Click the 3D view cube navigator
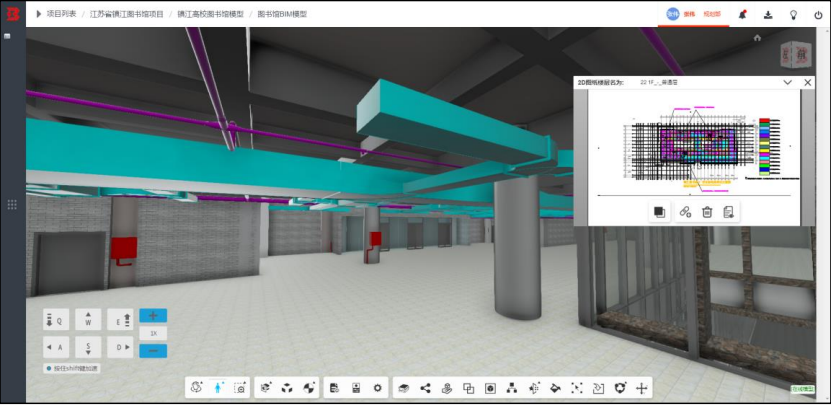Screen dimensions: 831x405 (x=795, y=55)
